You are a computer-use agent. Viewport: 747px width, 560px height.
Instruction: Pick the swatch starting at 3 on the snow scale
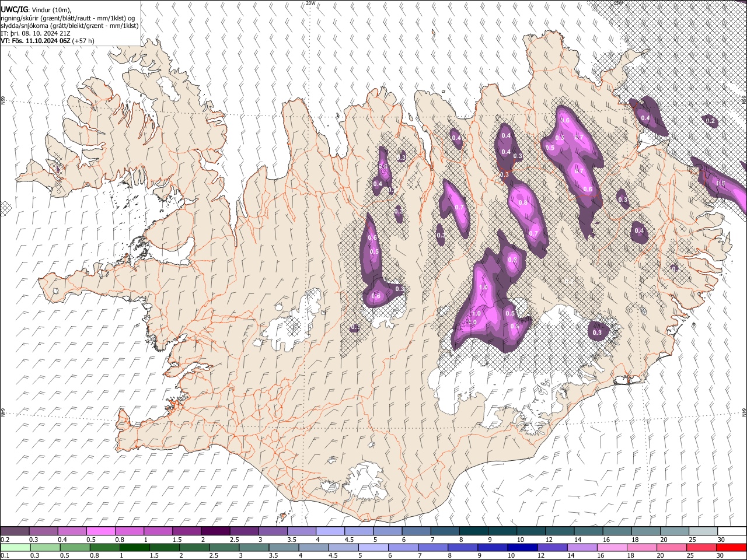coord(272,531)
